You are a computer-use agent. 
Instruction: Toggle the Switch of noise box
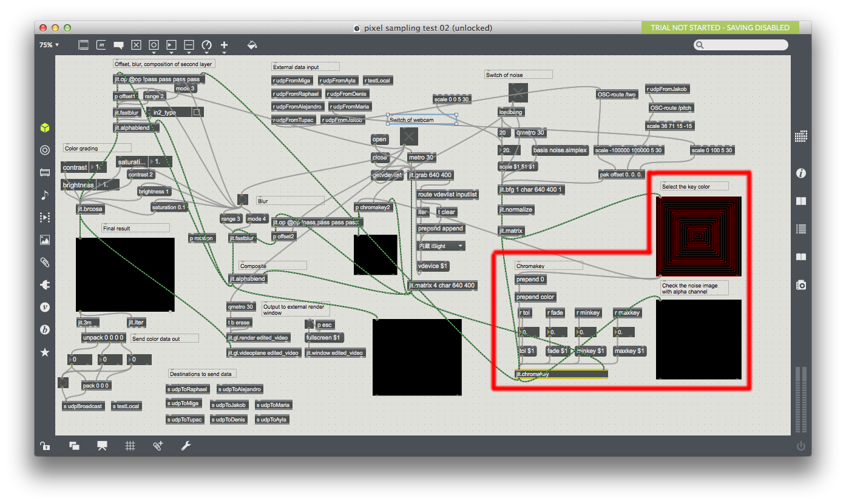pyautogui.click(x=518, y=93)
